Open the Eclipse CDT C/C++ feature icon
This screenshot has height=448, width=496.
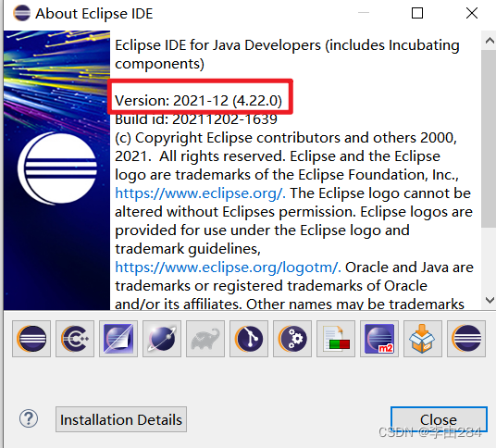tap(75, 339)
